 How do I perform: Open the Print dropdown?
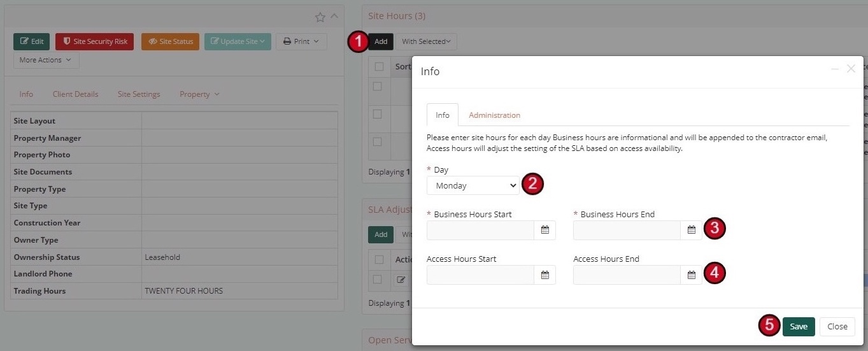(x=301, y=41)
